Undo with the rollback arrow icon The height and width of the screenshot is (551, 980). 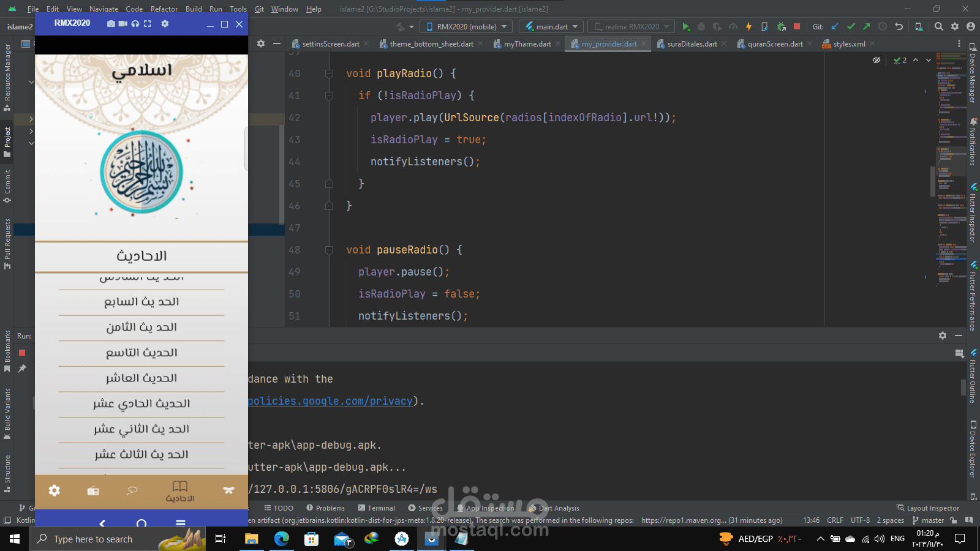tap(899, 26)
